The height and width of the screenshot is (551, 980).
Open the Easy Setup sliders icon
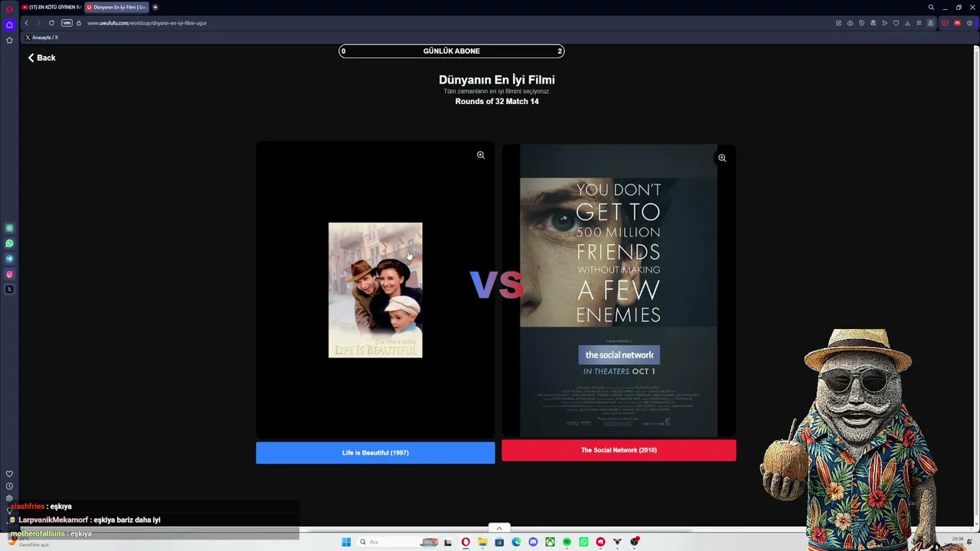tap(919, 23)
